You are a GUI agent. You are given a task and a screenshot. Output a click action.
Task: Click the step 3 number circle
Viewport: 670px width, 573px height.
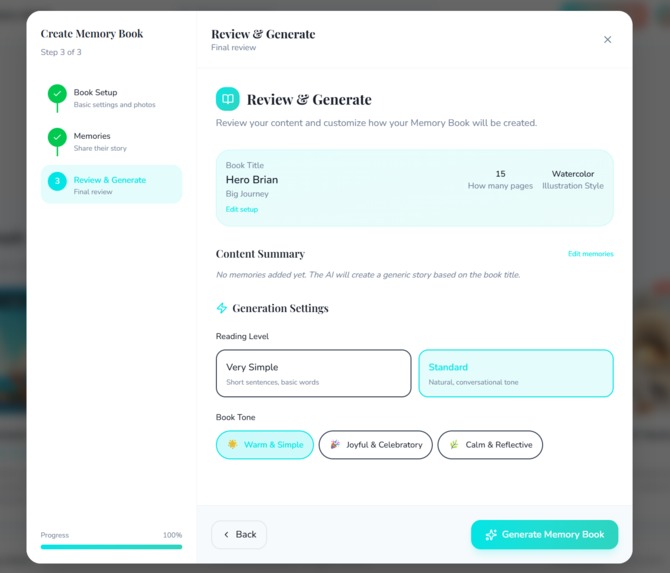click(x=57, y=181)
